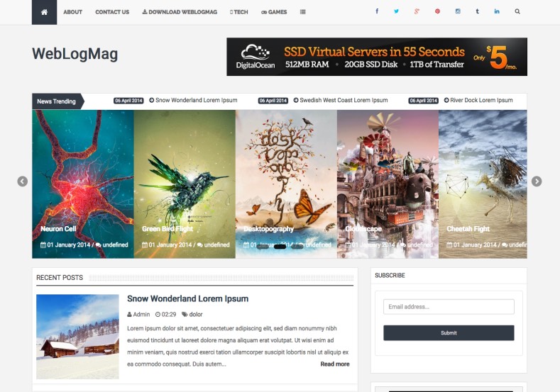Click the News Trending label
This screenshot has width=560, height=392.
click(x=57, y=101)
